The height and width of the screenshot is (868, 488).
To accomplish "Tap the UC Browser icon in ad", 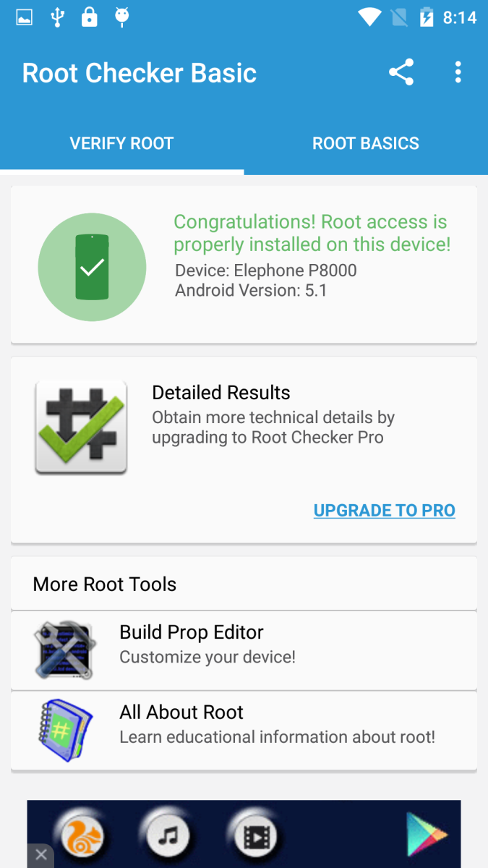I will [80, 837].
